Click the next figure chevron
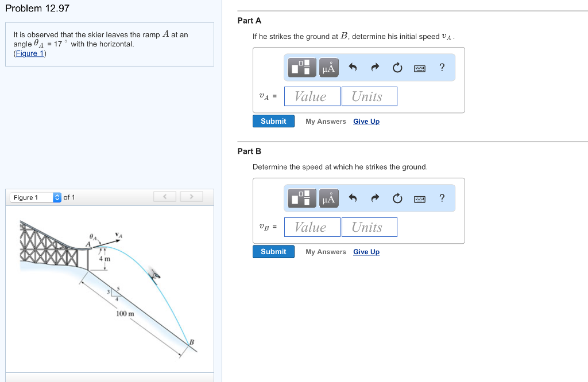Screen dimensions: 588x382 pos(191,196)
